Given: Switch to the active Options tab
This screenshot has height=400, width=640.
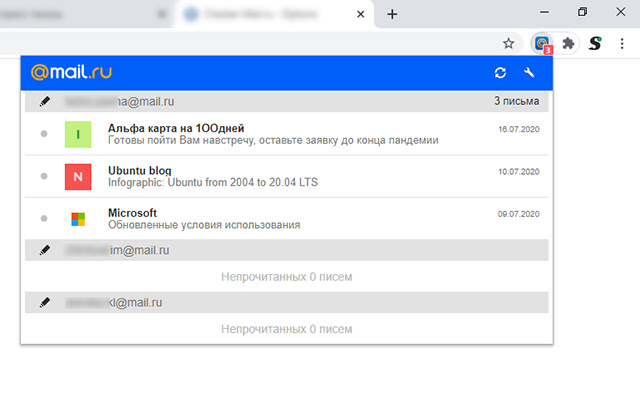Looking at the screenshot, I should 274,14.
